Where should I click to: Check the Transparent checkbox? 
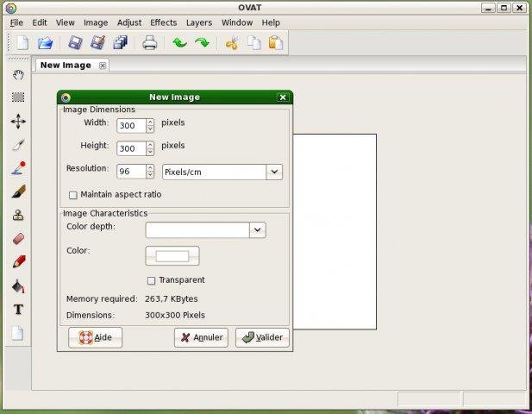(151, 280)
